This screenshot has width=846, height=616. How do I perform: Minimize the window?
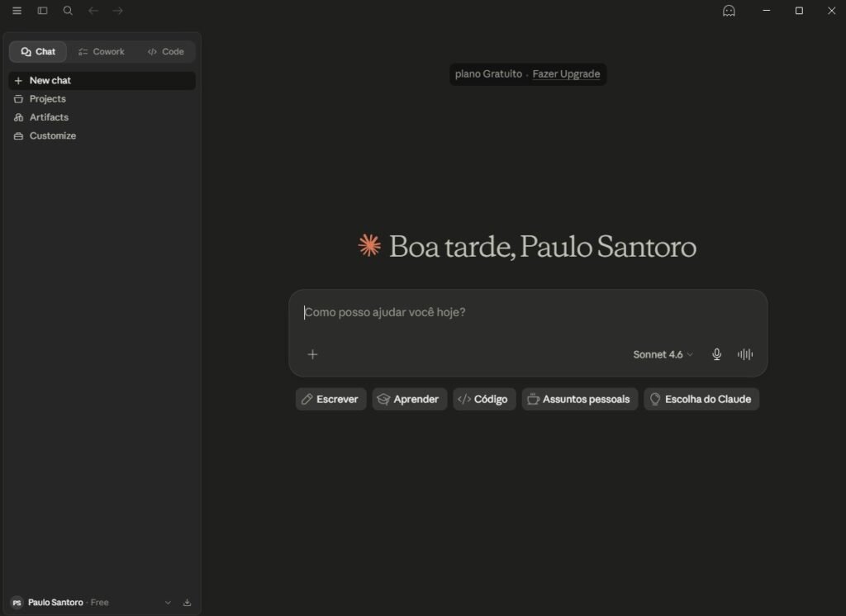point(766,11)
